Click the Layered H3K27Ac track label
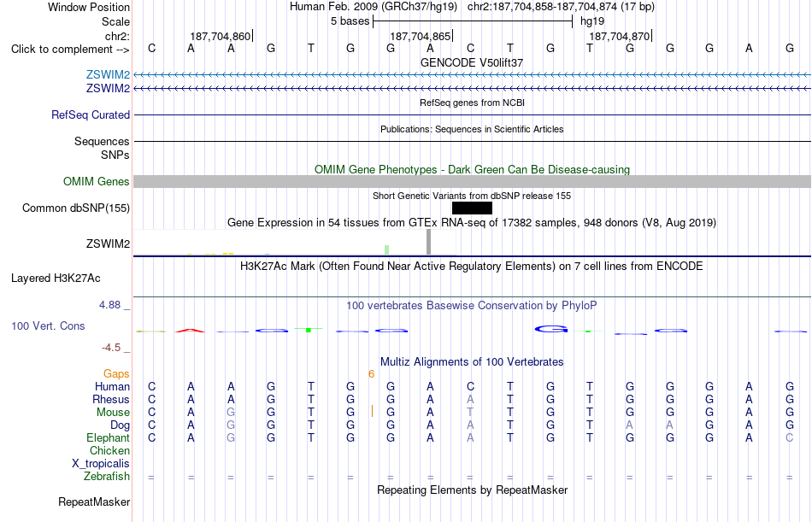This screenshot has height=522, width=812. point(56,279)
